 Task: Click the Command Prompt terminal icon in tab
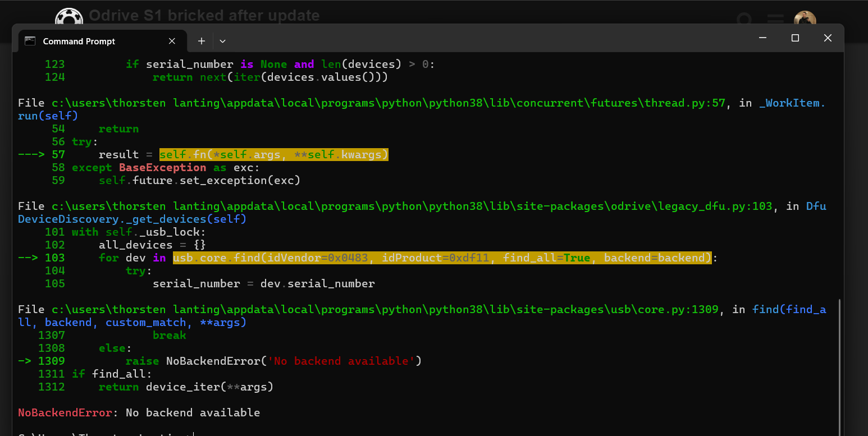[x=30, y=41]
